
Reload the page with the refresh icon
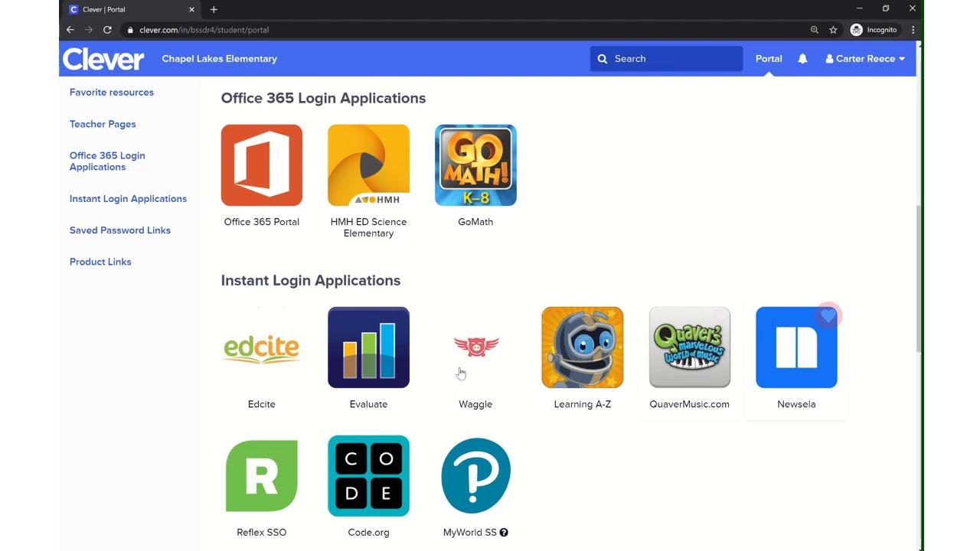[x=107, y=30]
